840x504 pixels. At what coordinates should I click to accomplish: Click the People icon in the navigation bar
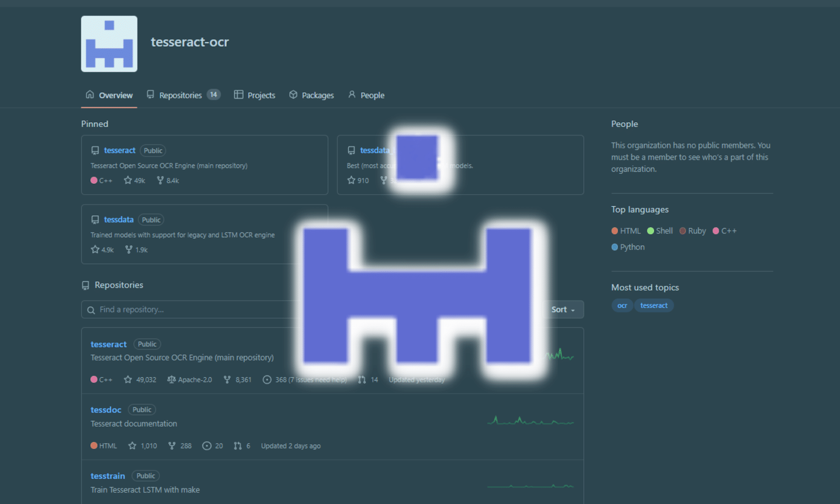pos(351,94)
